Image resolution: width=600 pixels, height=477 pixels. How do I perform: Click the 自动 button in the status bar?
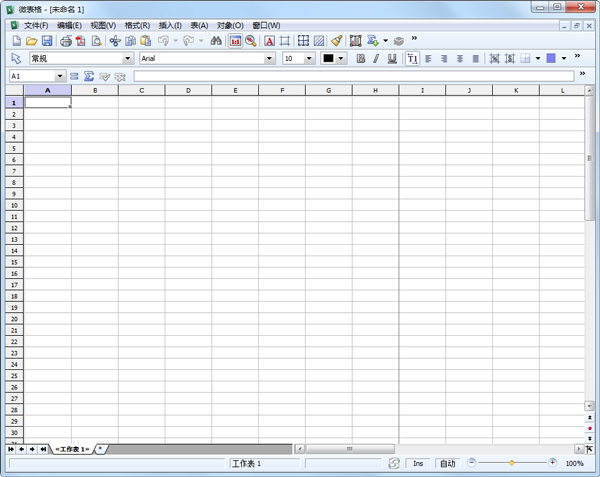coord(447,464)
